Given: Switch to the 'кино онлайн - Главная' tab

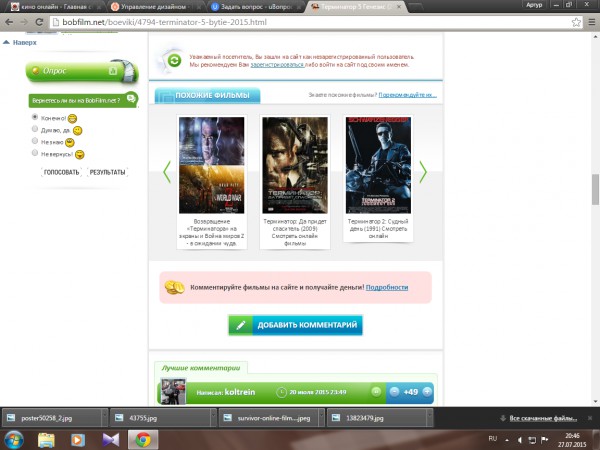Looking at the screenshot, I should pos(55,7).
